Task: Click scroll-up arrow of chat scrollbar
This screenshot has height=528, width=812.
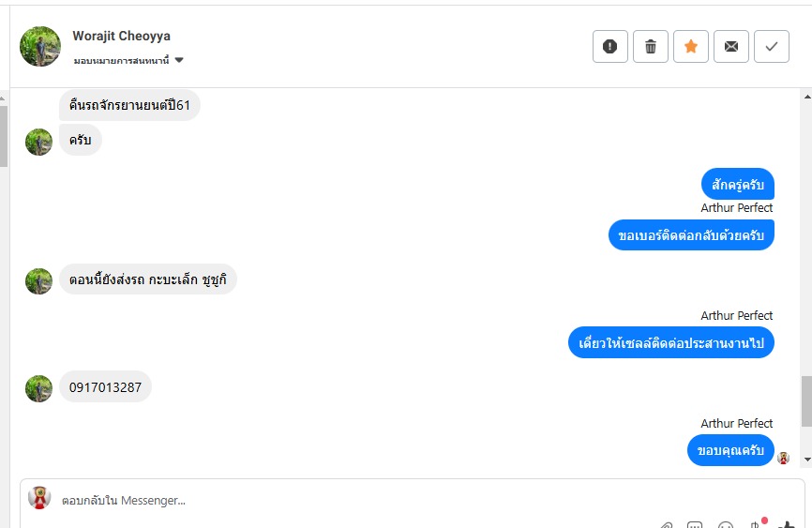Action: coord(807,97)
